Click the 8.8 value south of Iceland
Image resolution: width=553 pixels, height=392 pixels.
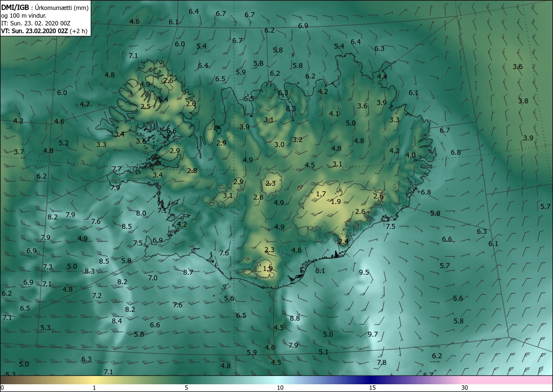295,318
